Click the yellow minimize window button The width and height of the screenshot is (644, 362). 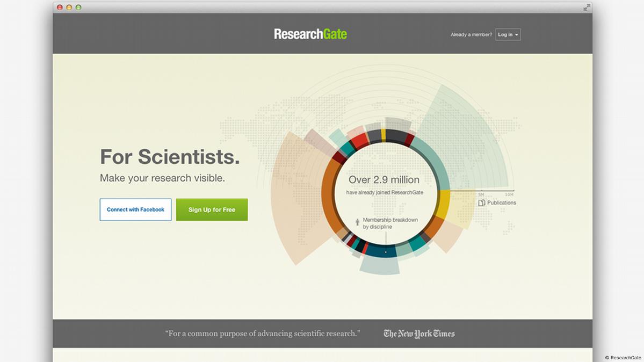click(69, 8)
